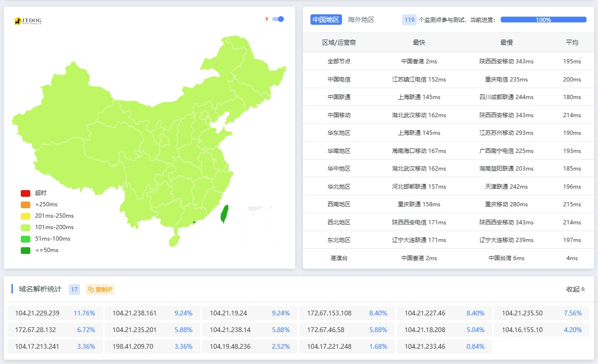Click the 100% progress bar

point(543,20)
